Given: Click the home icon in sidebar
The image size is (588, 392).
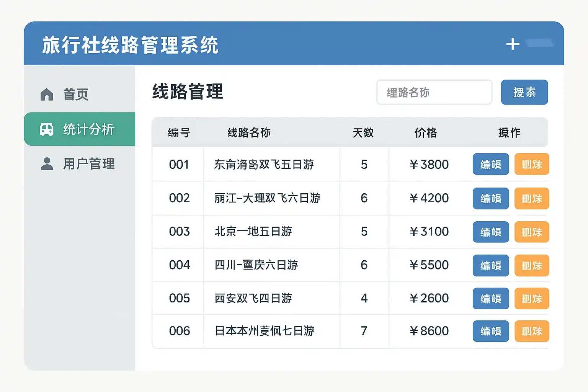Looking at the screenshot, I should coord(47,94).
